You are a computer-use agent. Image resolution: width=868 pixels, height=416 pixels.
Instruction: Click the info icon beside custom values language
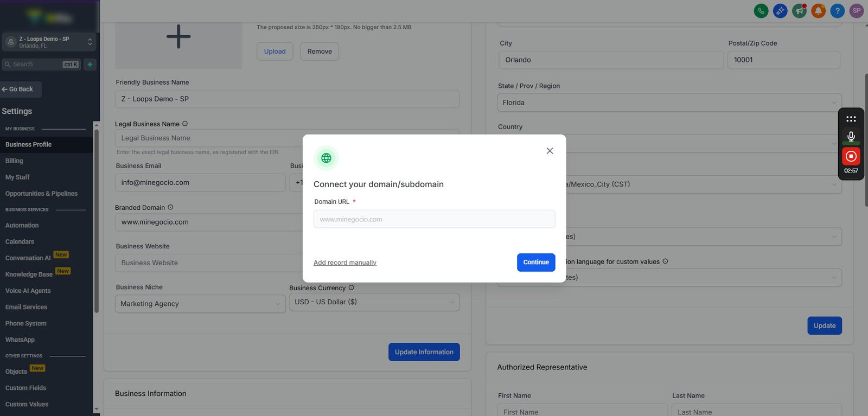point(665,261)
